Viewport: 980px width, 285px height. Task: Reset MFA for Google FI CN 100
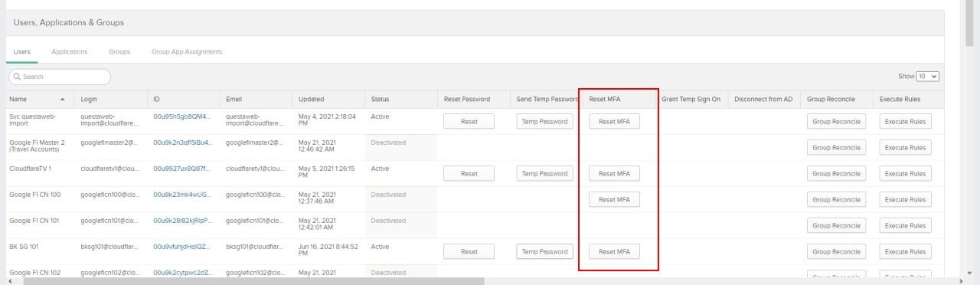coord(614,200)
